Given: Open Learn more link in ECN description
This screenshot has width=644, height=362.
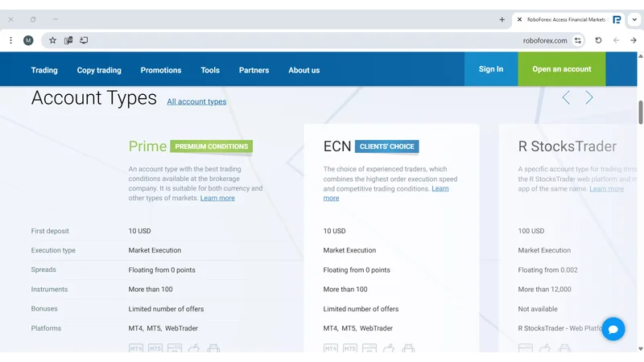Looking at the screenshot, I should [440, 188].
